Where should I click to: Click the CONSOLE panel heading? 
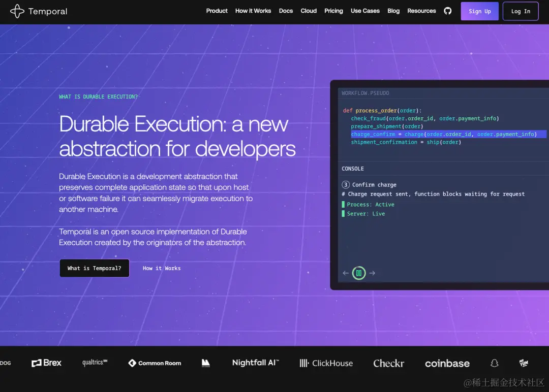click(x=353, y=169)
